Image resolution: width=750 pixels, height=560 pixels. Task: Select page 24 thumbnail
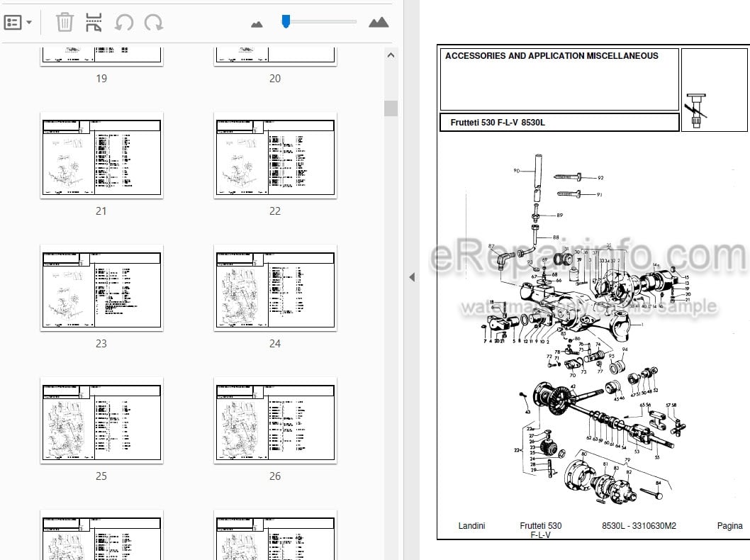275,288
